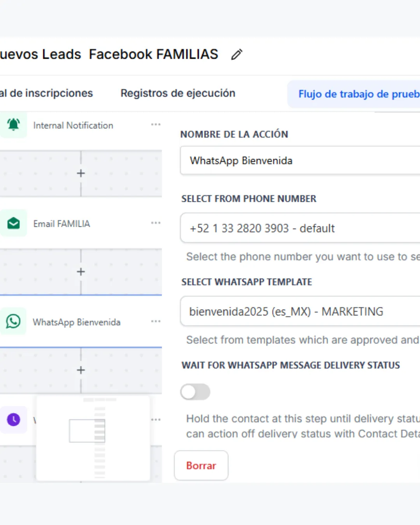Open options menu for the wait step
Screen dimensions: 420x525
tap(156, 420)
